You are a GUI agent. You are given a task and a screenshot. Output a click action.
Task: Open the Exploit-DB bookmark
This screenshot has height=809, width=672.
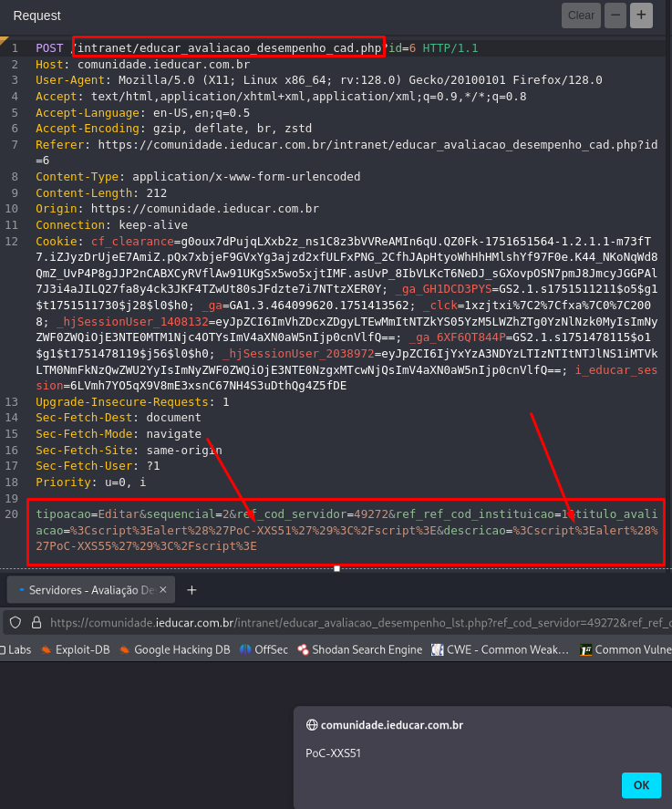76,649
